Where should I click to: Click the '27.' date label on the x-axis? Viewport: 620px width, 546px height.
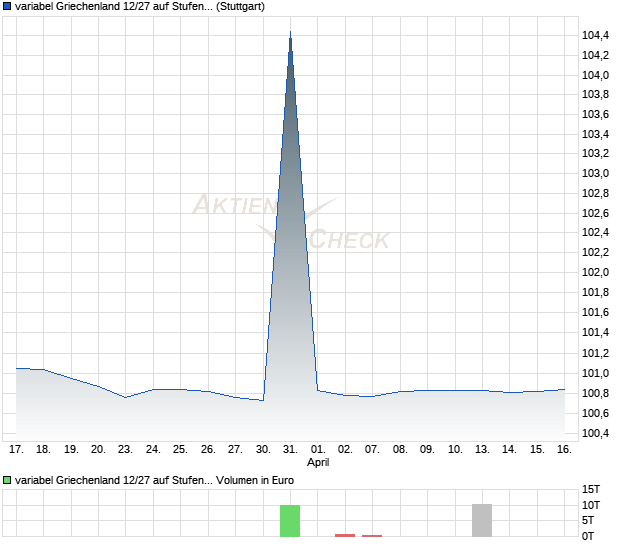coord(235,450)
